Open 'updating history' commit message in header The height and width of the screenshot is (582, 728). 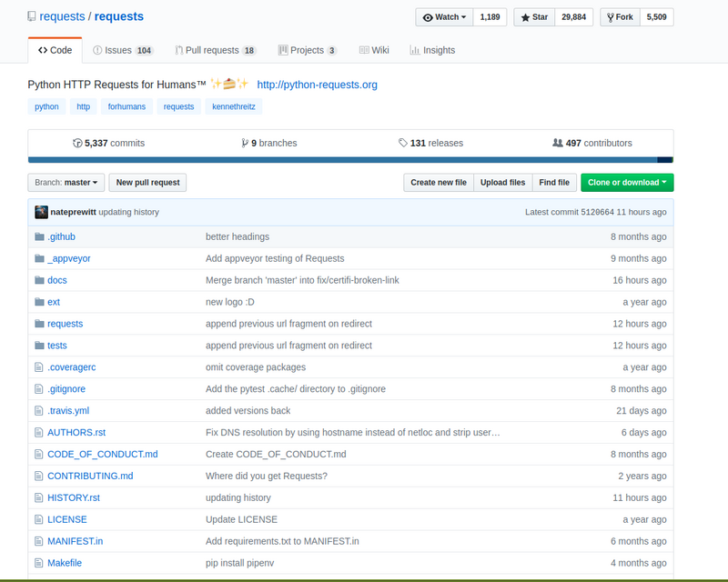pos(129,212)
